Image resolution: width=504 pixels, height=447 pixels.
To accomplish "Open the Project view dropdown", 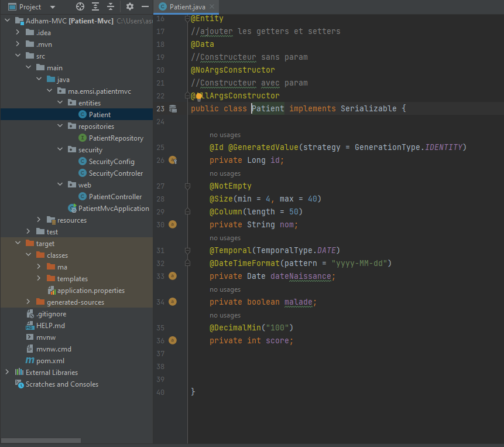I will point(53,7).
